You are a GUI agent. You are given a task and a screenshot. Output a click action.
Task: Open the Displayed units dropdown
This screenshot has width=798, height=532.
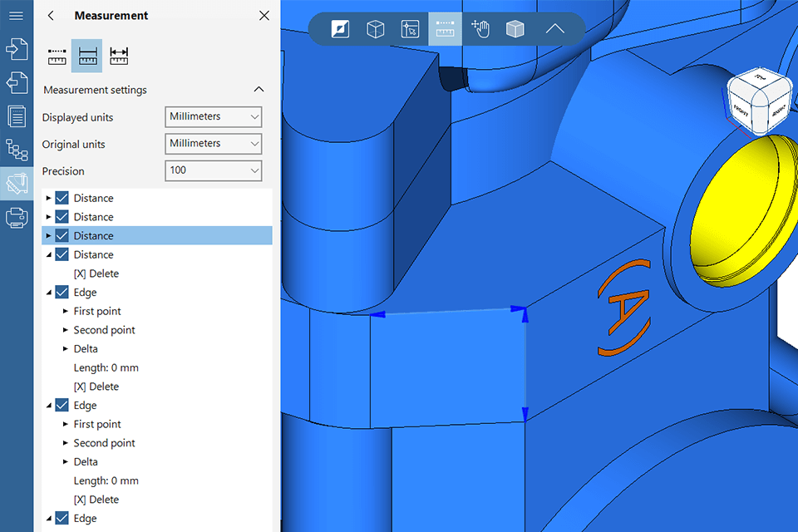pyautogui.click(x=214, y=117)
